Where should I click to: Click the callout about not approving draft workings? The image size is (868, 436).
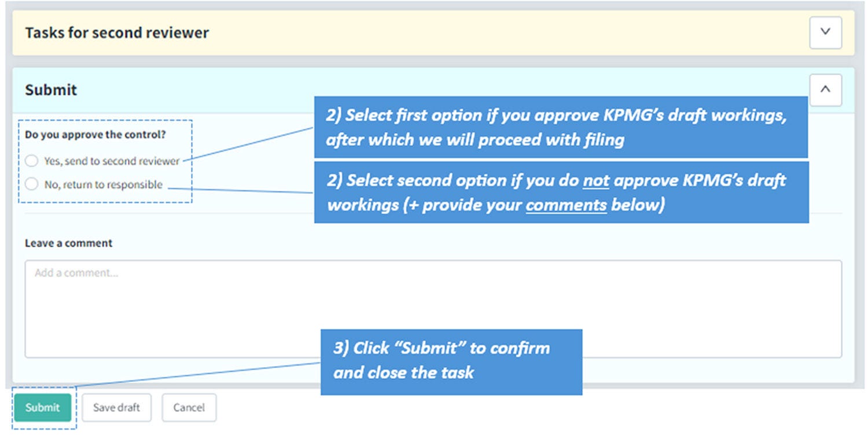[x=560, y=193]
